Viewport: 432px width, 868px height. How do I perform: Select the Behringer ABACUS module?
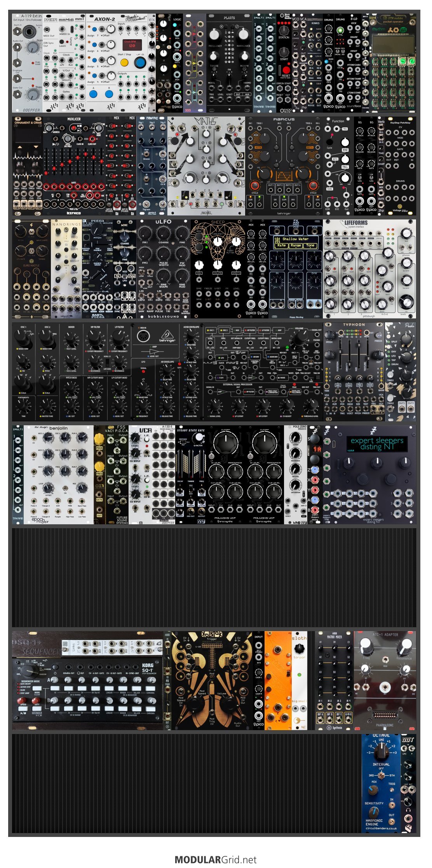click(284, 166)
